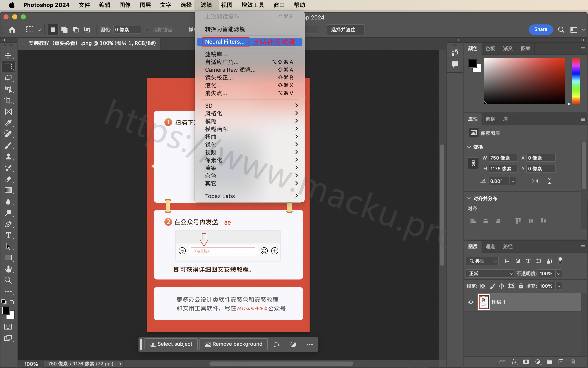
Task: Open the fx layer style icon
Action: tap(514, 362)
